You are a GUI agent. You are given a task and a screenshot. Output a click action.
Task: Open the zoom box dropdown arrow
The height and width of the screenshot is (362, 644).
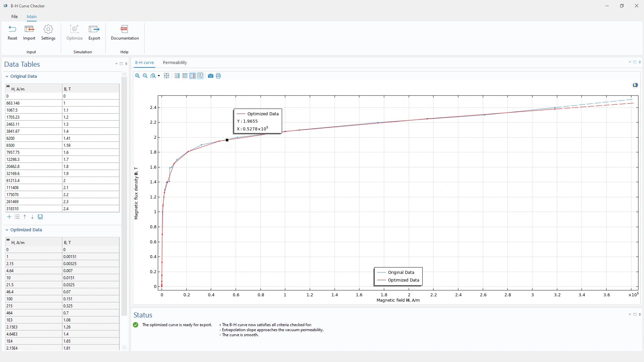(x=159, y=76)
